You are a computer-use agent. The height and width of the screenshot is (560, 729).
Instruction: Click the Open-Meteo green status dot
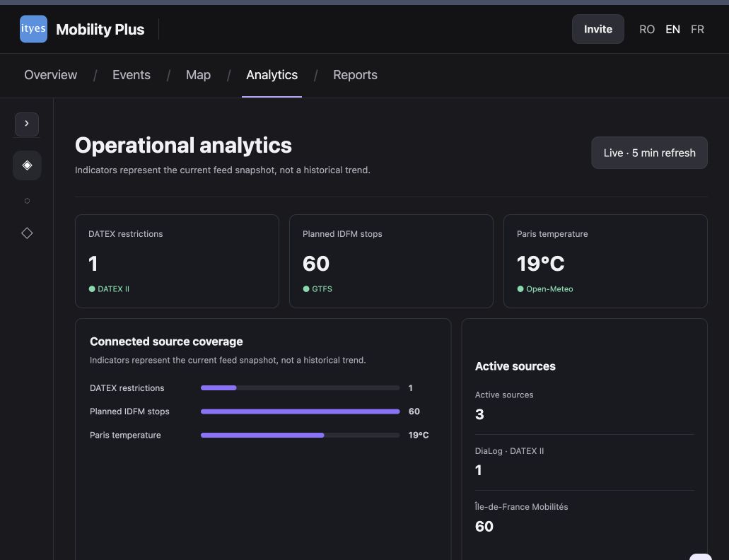(520, 288)
